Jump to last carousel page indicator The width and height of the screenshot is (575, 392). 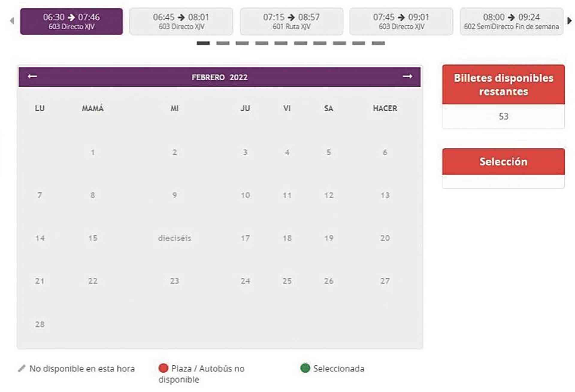pyautogui.click(x=378, y=43)
